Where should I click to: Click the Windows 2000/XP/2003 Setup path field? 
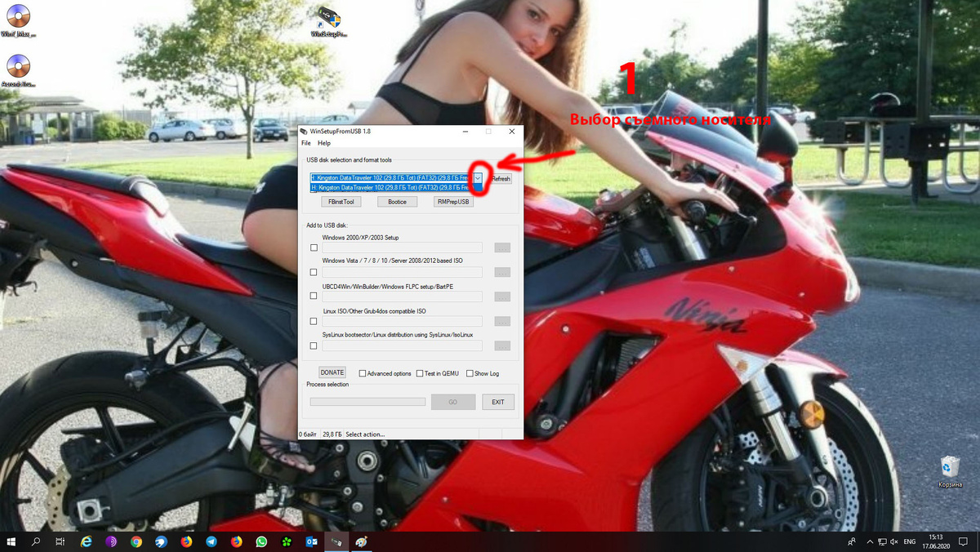pyautogui.click(x=402, y=247)
